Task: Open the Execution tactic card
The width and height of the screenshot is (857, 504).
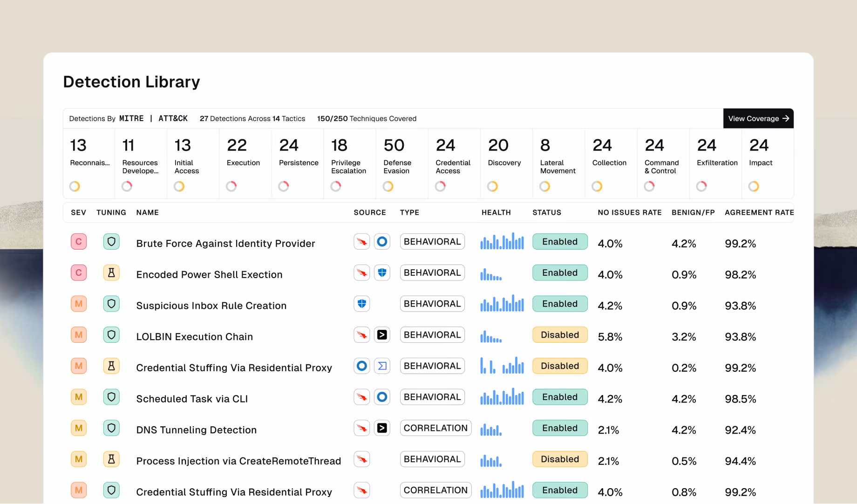Action: click(245, 164)
